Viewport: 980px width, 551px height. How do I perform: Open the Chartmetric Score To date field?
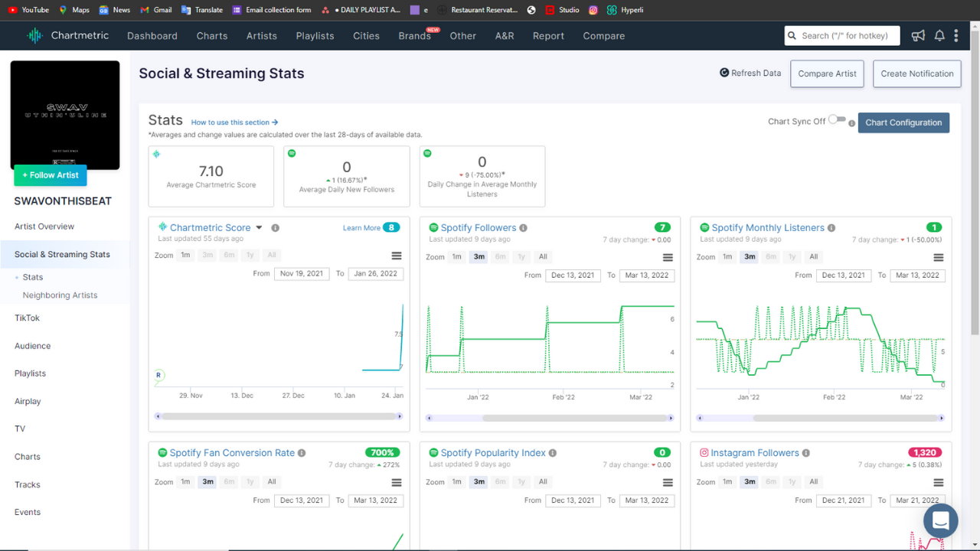click(x=376, y=273)
